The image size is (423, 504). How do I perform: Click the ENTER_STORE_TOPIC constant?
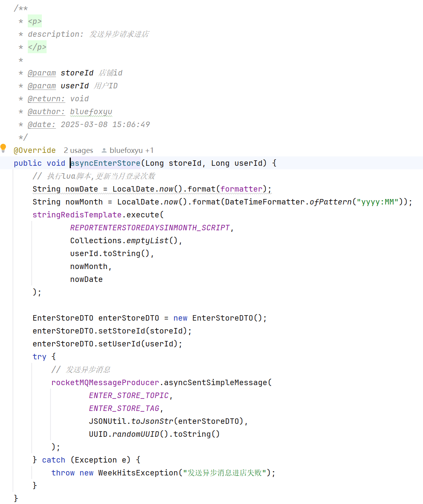point(129,396)
